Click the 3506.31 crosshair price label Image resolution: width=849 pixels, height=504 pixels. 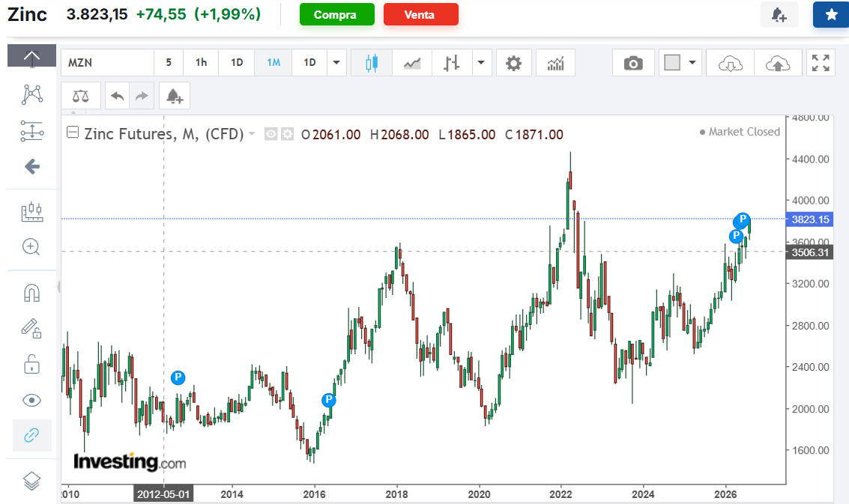point(810,252)
